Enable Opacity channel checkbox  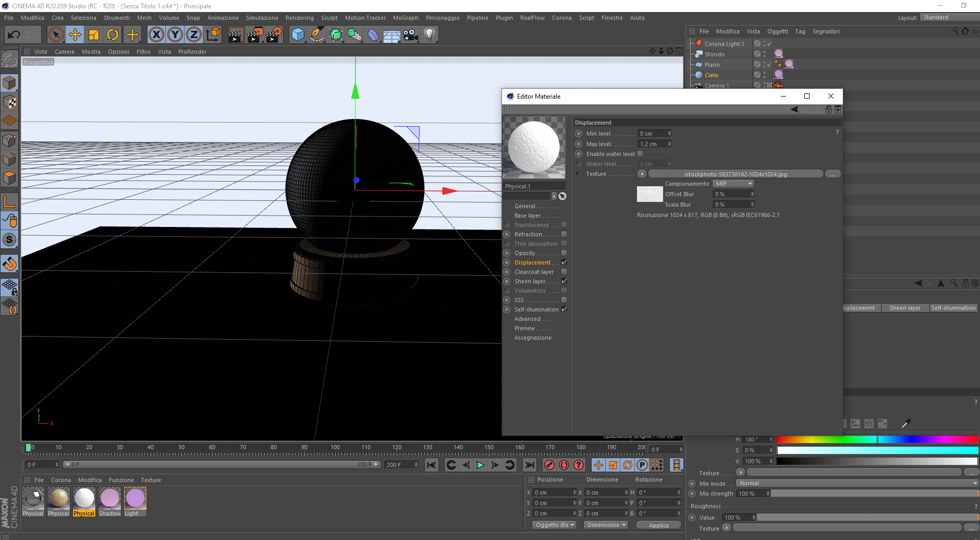[x=564, y=253]
